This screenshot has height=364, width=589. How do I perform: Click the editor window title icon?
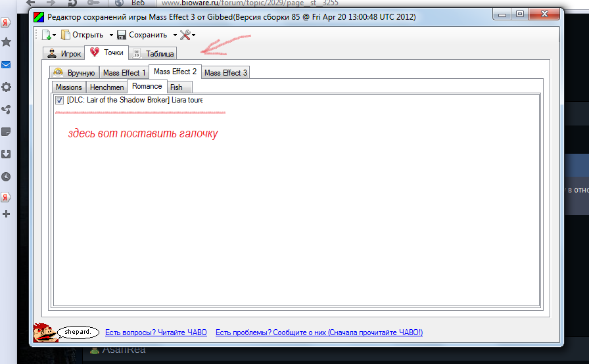click(39, 17)
